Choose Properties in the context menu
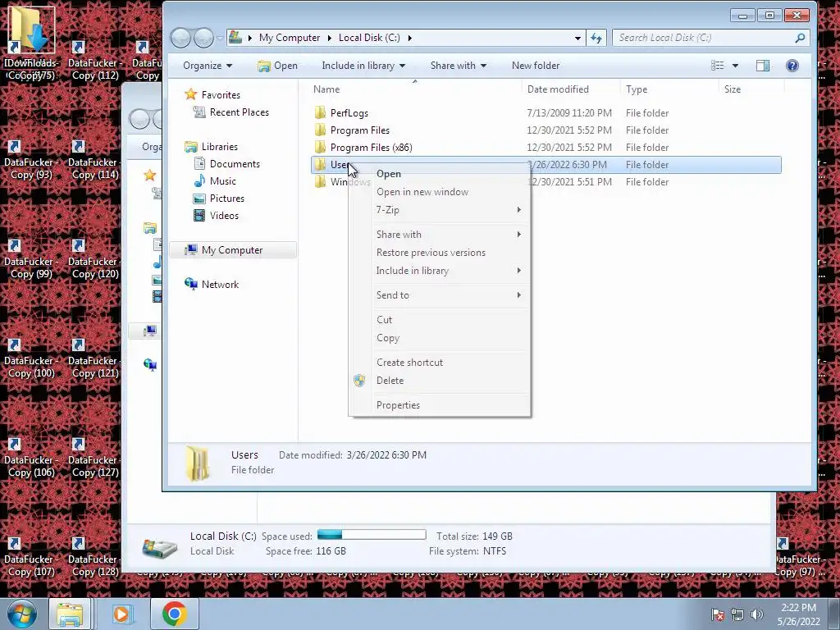The height and width of the screenshot is (630, 840). [x=398, y=405]
